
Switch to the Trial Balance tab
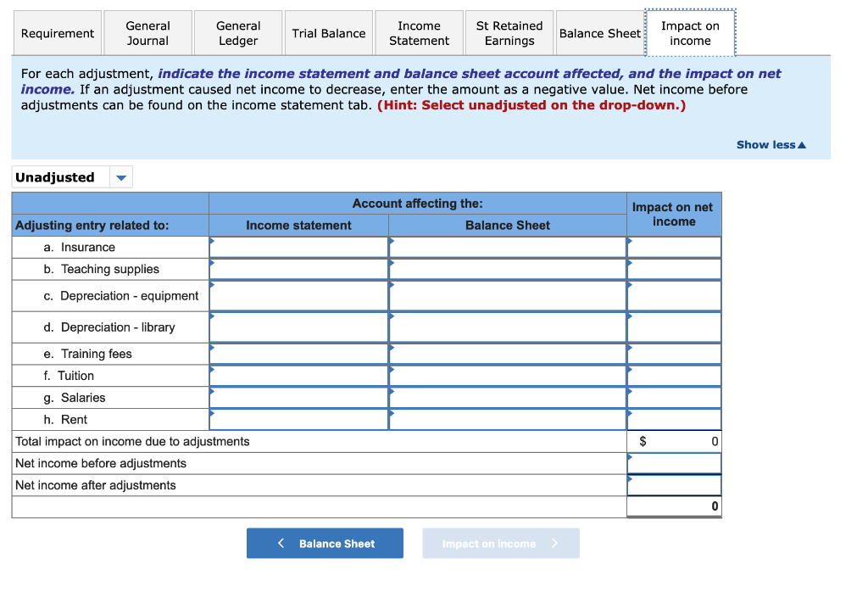329,32
